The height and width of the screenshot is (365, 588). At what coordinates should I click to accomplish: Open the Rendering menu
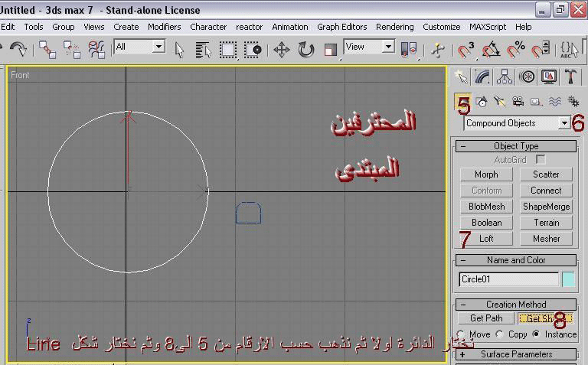tap(395, 27)
